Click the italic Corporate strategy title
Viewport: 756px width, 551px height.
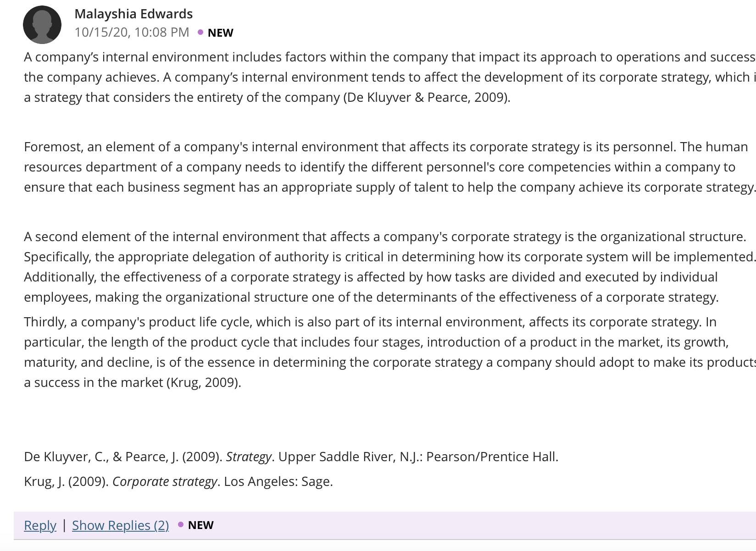pos(165,482)
